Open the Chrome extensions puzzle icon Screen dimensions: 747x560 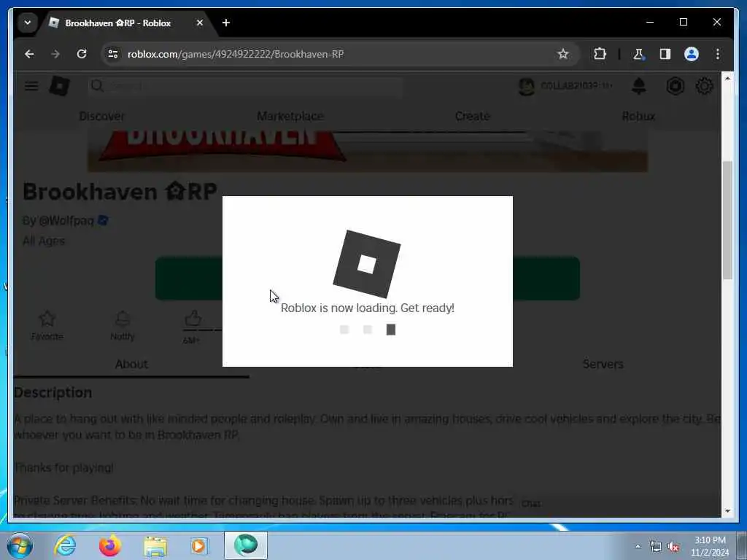click(x=600, y=54)
